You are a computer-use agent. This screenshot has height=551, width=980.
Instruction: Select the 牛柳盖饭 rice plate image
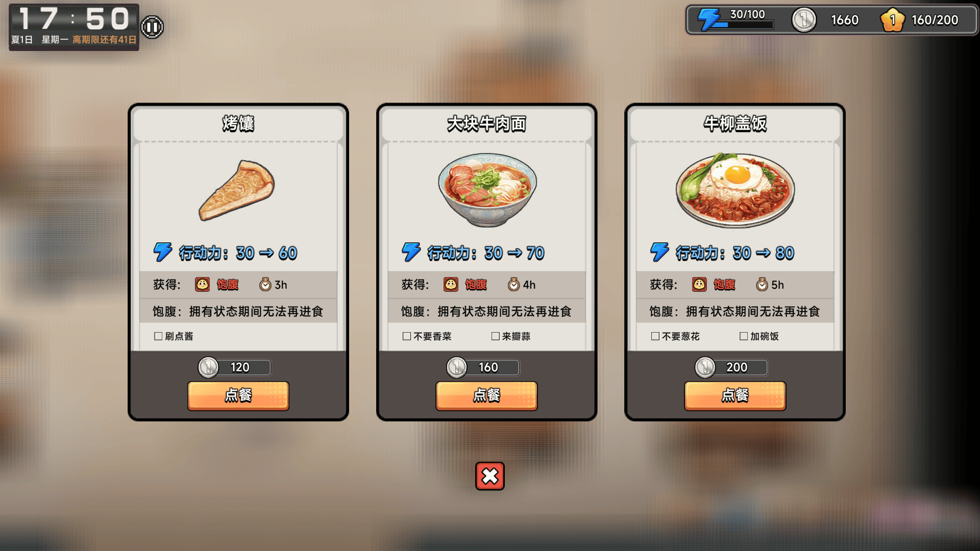(736, 190)
